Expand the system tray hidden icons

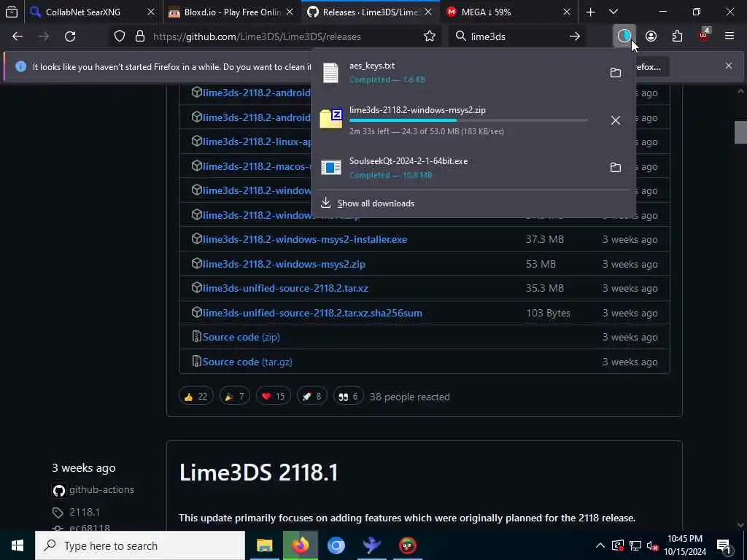pos(600,545)
